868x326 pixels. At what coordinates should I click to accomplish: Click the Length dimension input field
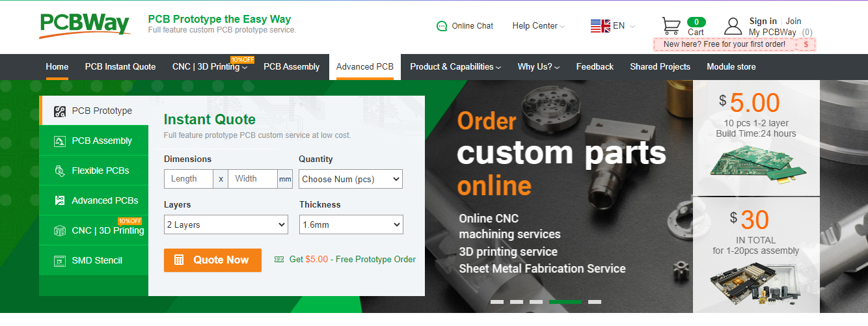pyautogui.click(x=189, y=179)
